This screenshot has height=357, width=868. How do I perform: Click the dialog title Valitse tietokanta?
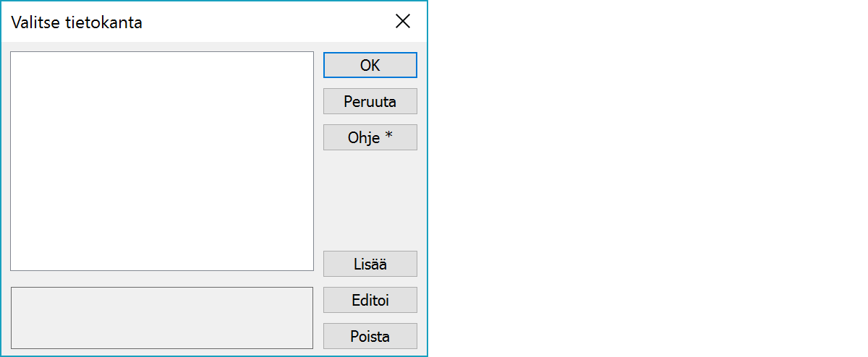point(77,22)
